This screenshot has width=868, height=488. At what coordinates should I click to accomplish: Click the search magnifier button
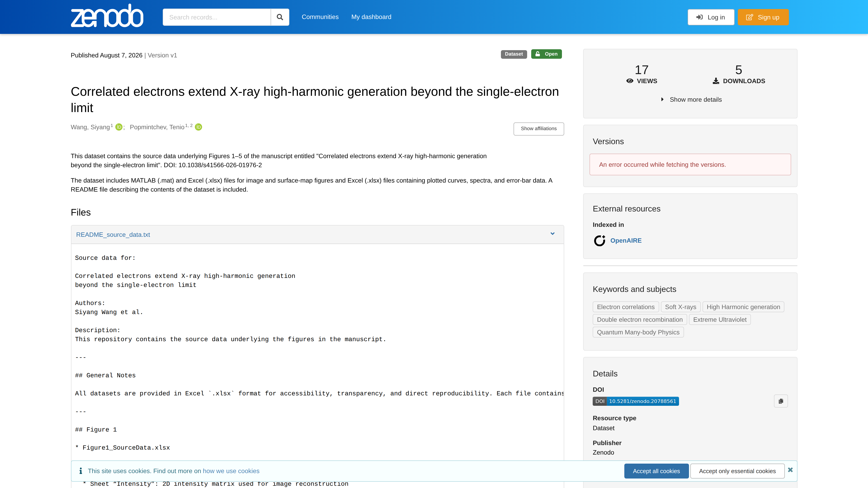coord(280,17)
